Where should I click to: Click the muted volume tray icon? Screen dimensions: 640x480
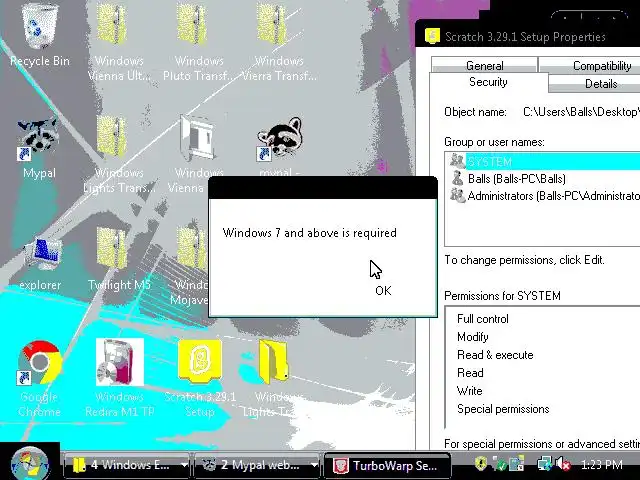563,464
